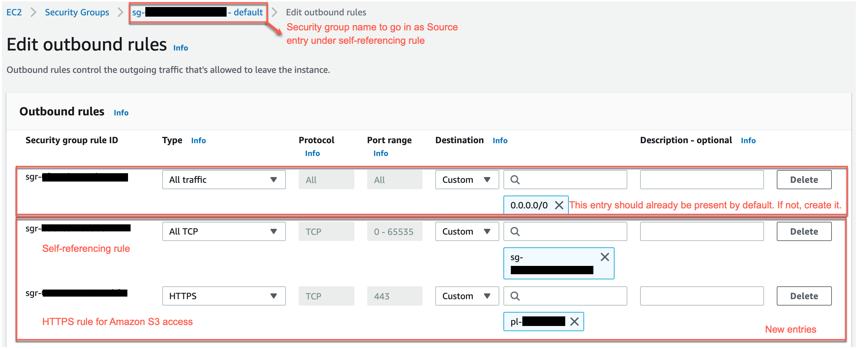Click Info link next to Destination header
Viewport: 868px width, 349px height.
tap(500, 141)
